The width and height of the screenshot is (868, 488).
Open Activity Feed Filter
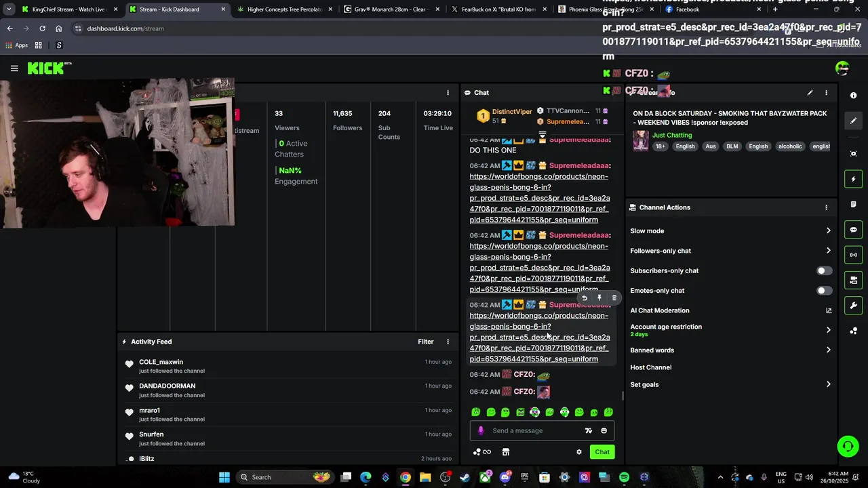pyautogui.click(x=425, y=342)
